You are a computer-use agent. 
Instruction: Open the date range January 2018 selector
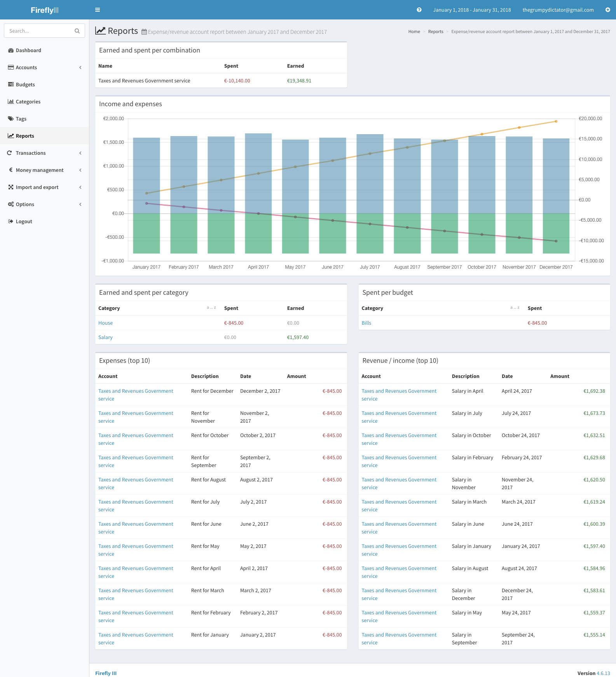(472, 10)
